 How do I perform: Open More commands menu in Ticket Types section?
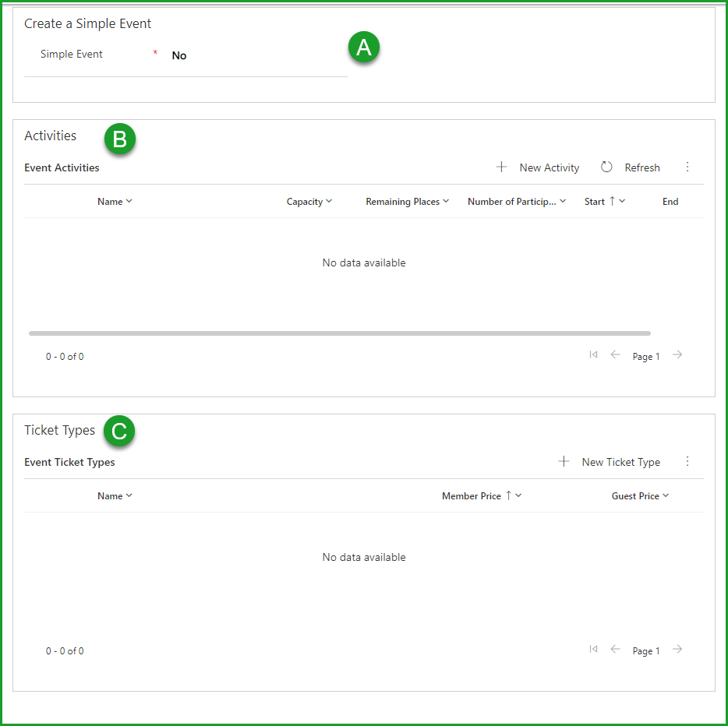pyautogui.click(x=687, y=461)
